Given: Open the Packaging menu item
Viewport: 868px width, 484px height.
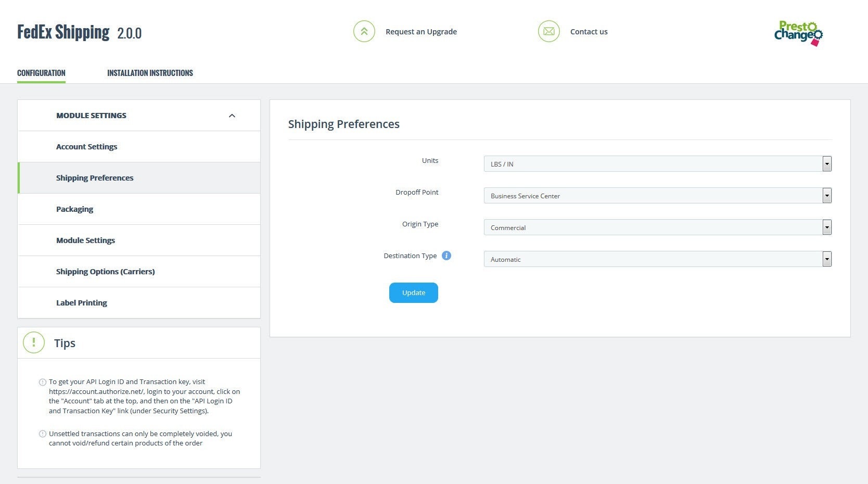Looking at the screenshot, I should pyautogui.click(x=139, y=209).
